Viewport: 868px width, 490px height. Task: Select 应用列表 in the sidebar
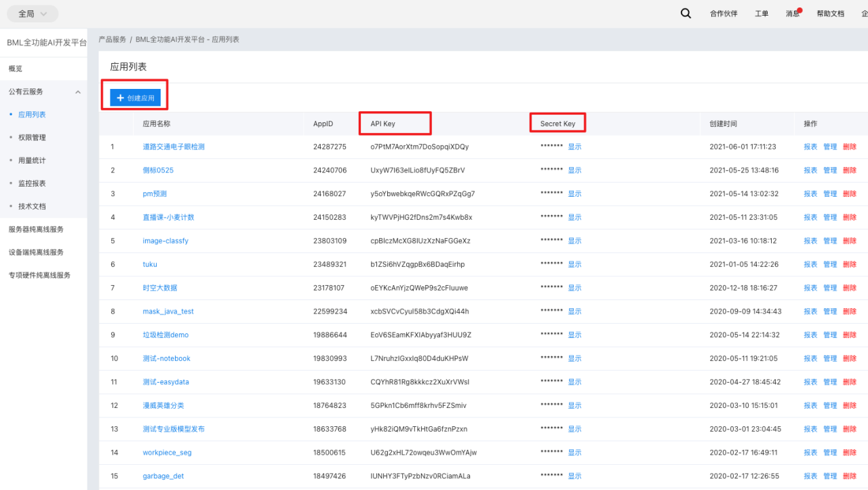tap(32, 115)
